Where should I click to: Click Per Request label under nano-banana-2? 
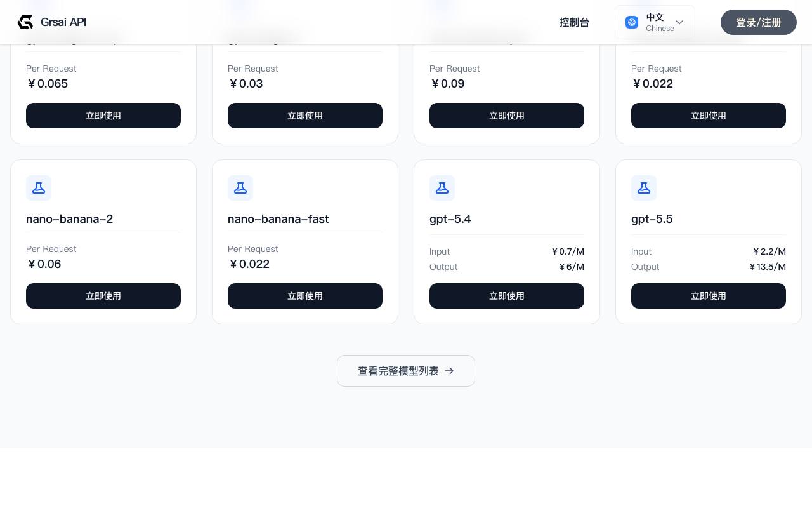(51, 249)
